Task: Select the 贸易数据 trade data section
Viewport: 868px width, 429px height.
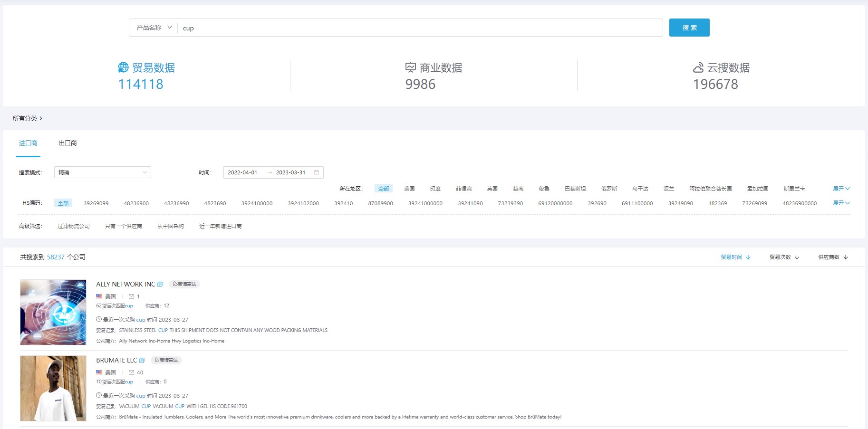Action: pyautogui.click(x=146, y=76)
